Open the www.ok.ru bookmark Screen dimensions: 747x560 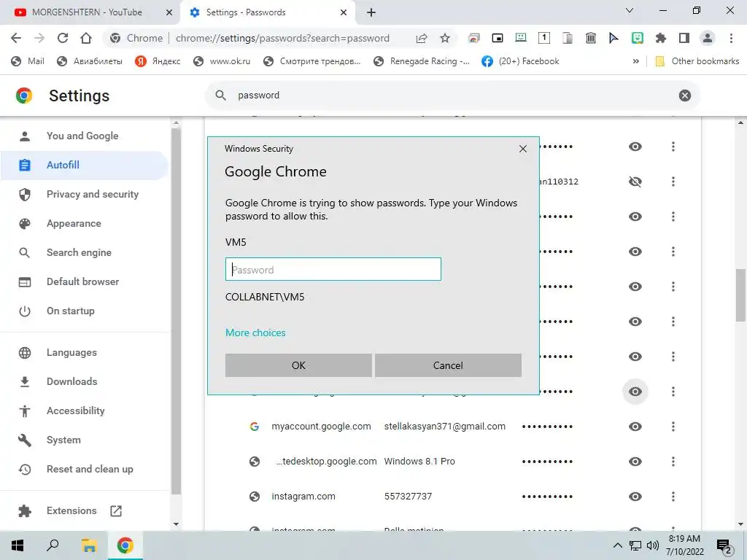coord(222,61)
